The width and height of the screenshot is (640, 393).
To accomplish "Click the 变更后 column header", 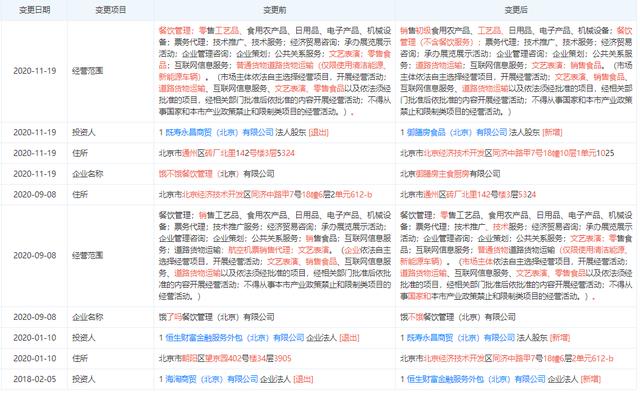I will click(516, 10).
